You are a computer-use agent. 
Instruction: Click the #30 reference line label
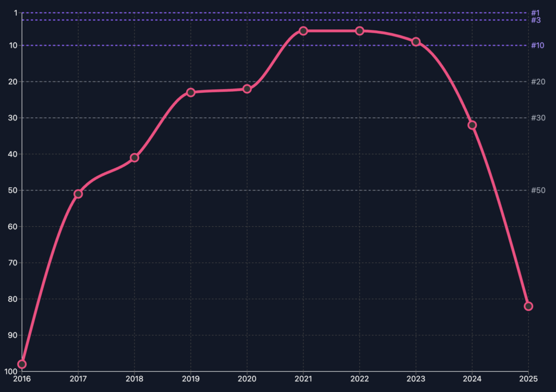coord(538,118)
